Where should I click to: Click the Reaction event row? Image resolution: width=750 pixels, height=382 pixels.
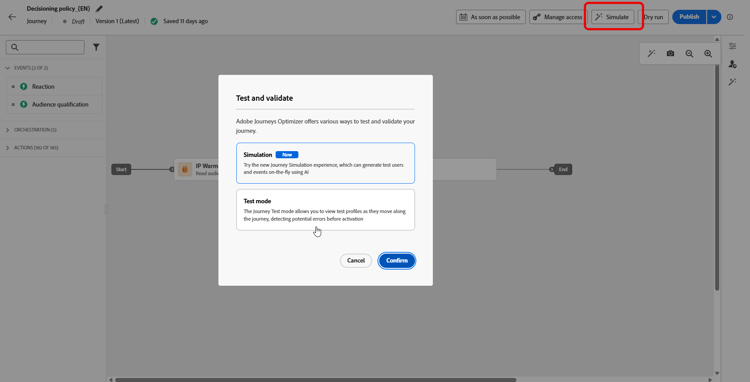(54, 87)
